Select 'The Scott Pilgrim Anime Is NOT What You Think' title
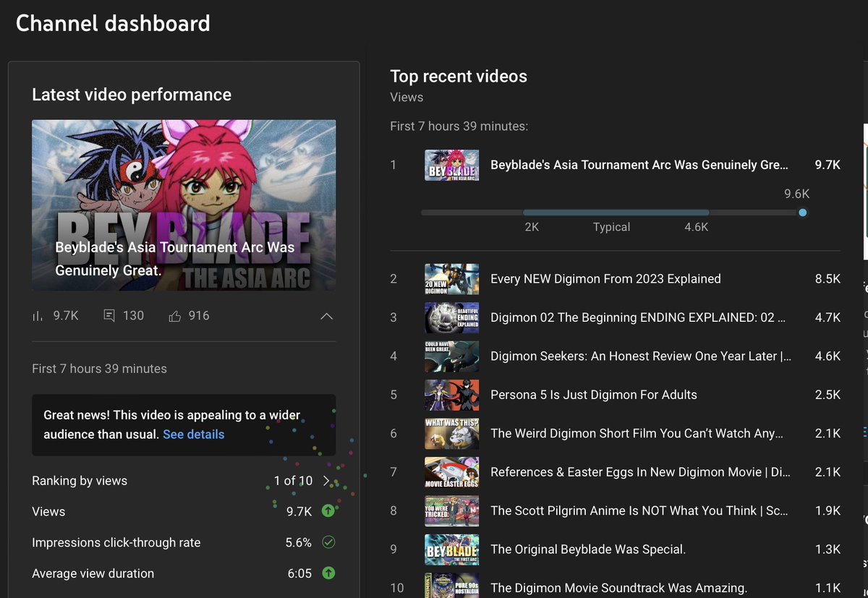 [639, 511]
